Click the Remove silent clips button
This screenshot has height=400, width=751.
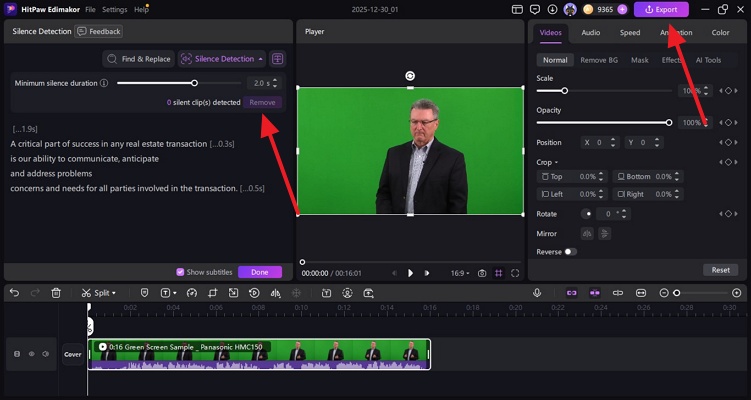[x=263, y=102]
